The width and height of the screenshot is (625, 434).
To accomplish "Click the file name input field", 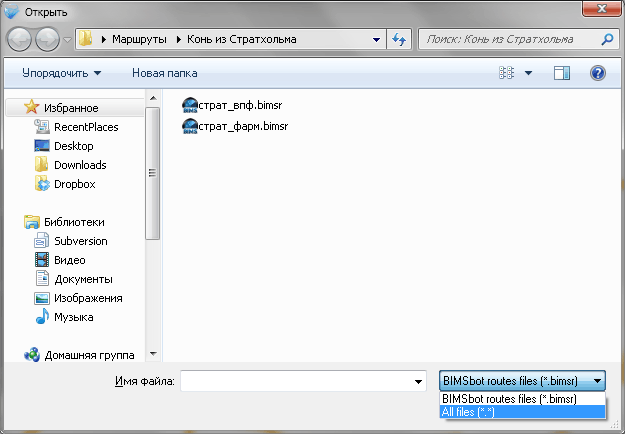I will coord(295,381).
